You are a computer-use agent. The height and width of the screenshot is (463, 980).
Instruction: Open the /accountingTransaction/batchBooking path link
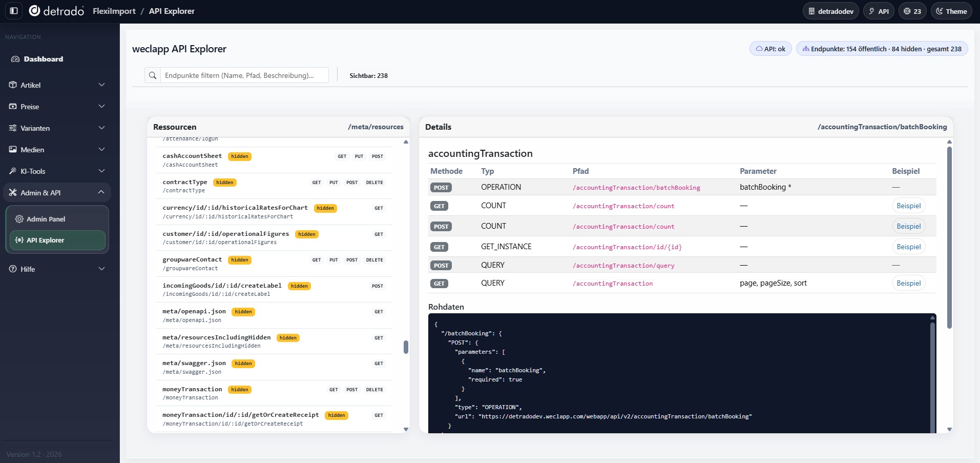pos(636,188)
